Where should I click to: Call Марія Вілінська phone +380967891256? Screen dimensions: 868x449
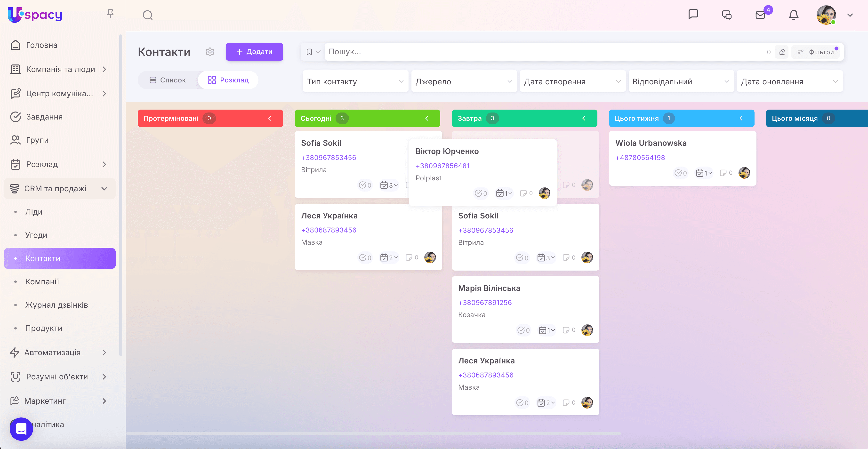485,303
